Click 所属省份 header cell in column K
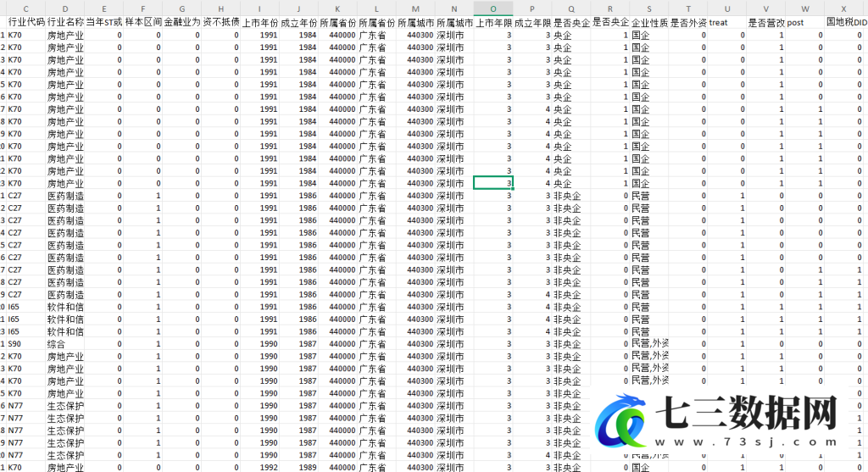 (x=337, y=23)
